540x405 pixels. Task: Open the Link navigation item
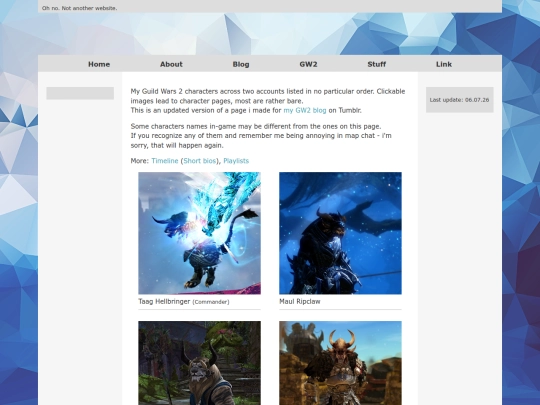444,64
